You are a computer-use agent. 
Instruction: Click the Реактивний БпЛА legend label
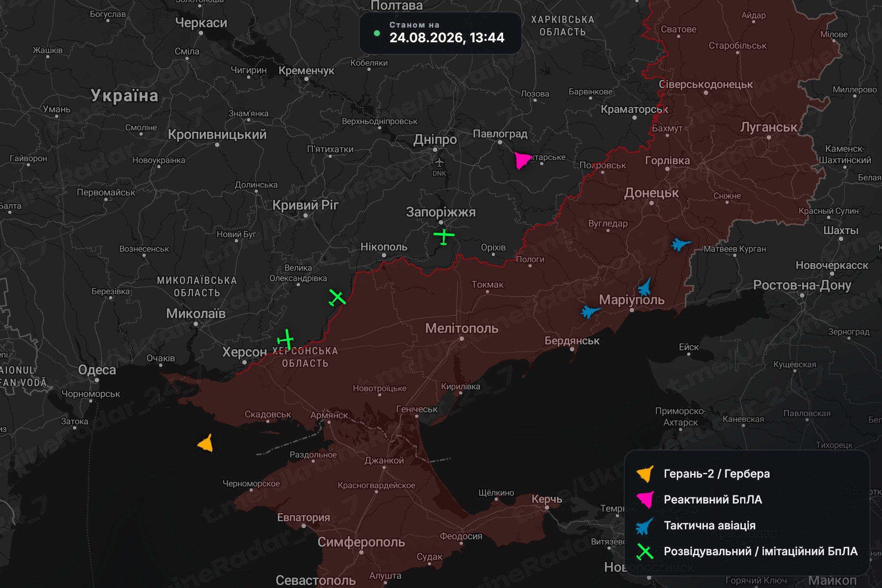tap(713, 500)
